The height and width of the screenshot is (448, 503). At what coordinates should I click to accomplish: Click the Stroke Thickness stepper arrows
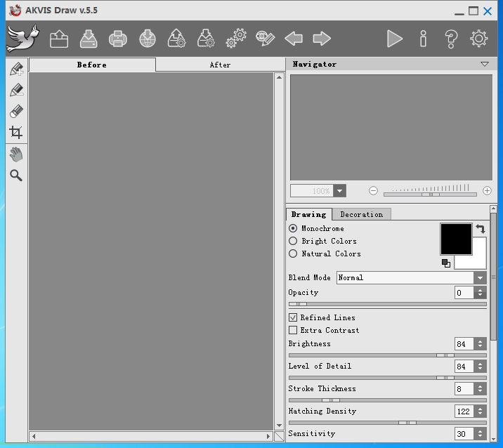click(480, 389)
